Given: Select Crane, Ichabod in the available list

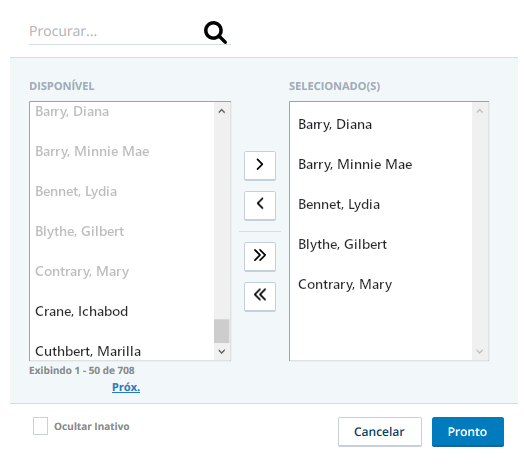Looking at the screenshot, I should tap(122, 311).
